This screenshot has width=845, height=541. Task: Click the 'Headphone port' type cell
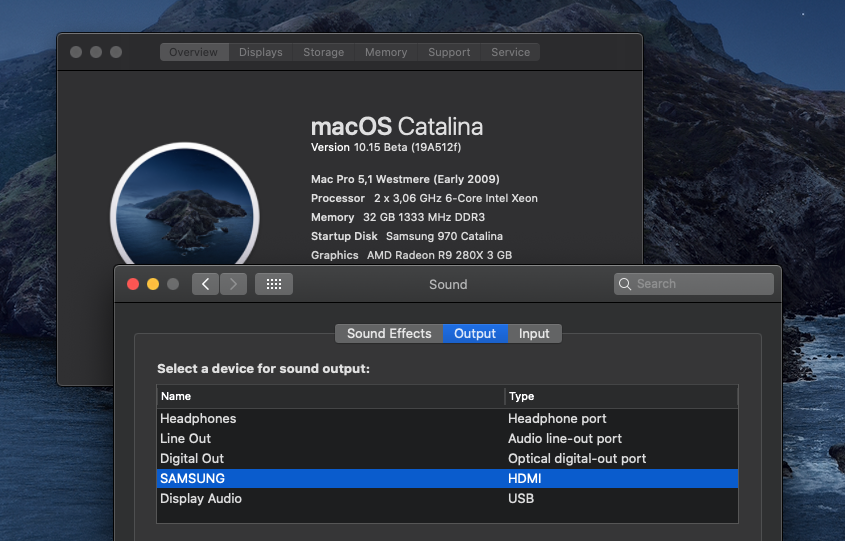[x=557, y=419]
